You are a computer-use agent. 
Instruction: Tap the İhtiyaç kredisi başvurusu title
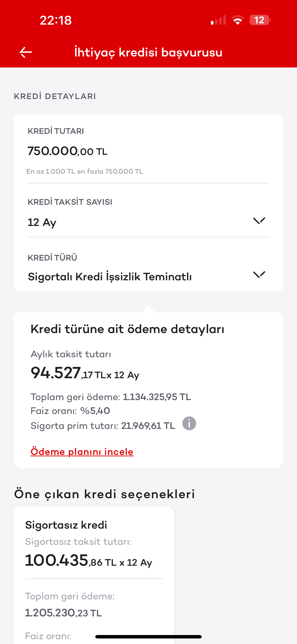[x=148, y=52]
